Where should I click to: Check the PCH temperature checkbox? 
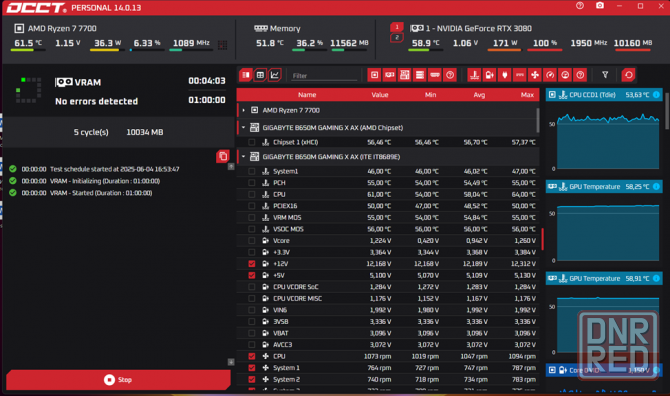click(252, 183)
